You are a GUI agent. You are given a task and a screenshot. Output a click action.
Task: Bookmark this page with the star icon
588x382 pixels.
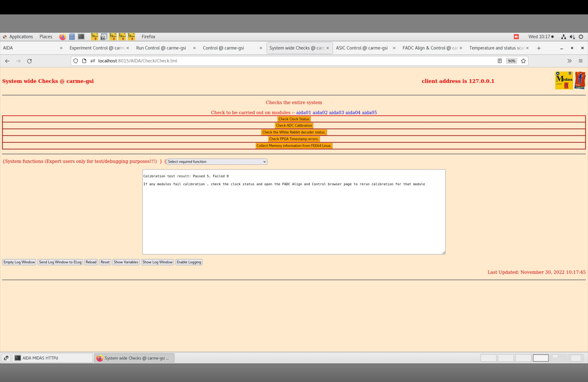pos(523,61)
